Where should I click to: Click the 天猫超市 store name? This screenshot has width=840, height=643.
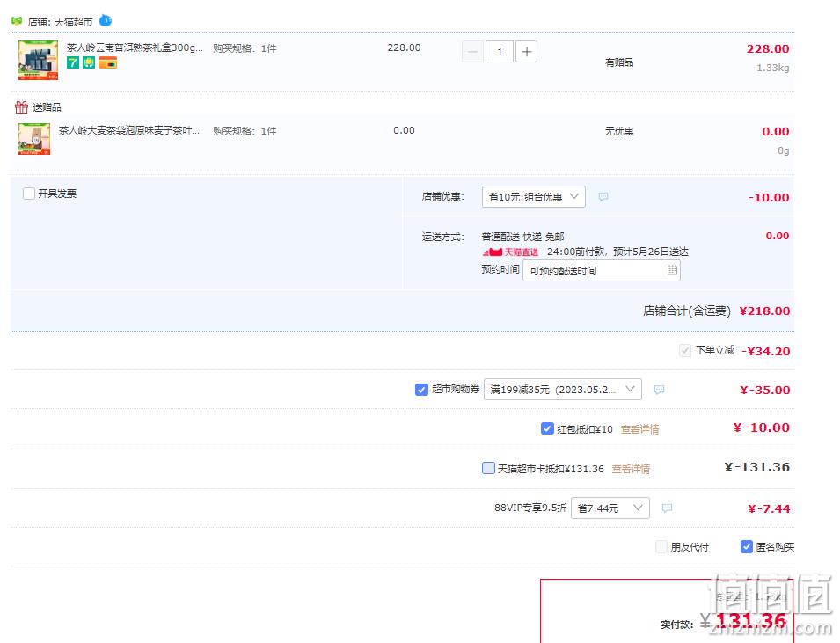[73, 22]
